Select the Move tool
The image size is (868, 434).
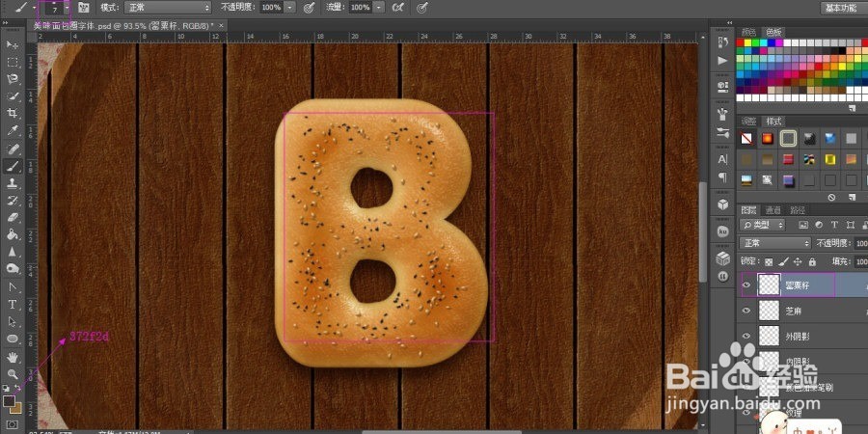pos(13,44)
